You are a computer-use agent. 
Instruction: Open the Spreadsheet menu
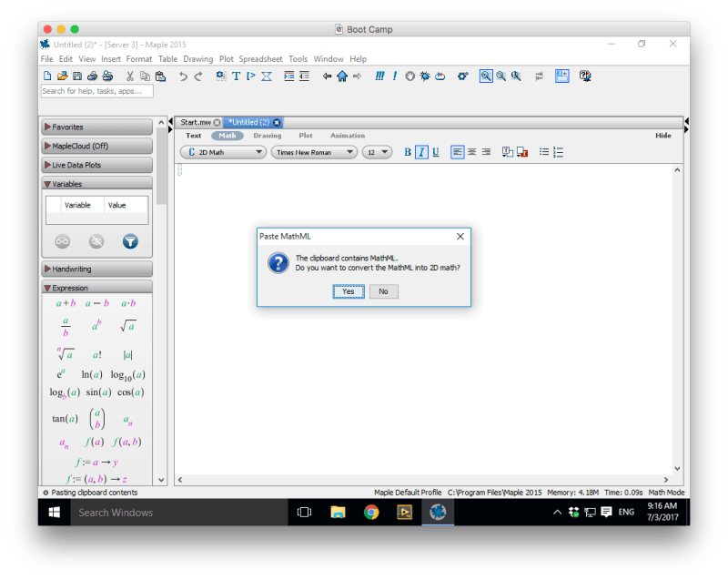[x=260, y=59]
